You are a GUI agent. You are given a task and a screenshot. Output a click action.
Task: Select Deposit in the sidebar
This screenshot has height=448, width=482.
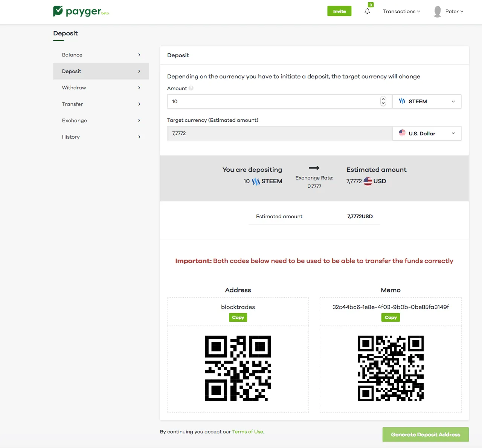click(101, 71)
